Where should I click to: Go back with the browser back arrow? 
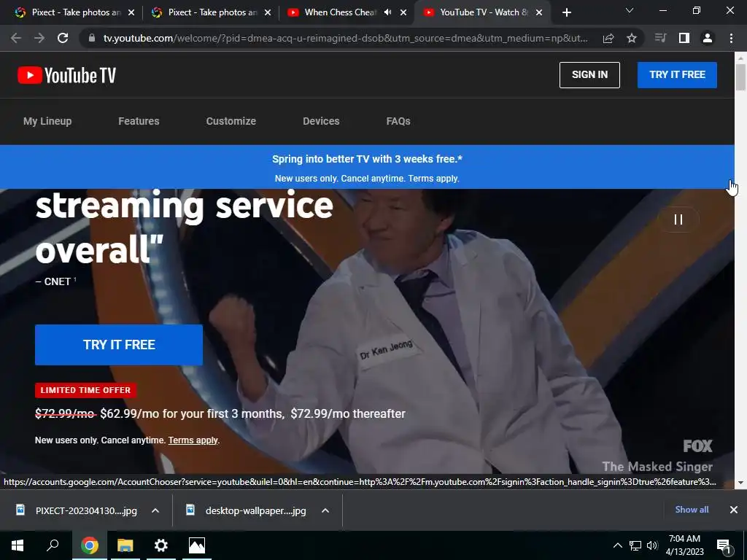[16, 38]
